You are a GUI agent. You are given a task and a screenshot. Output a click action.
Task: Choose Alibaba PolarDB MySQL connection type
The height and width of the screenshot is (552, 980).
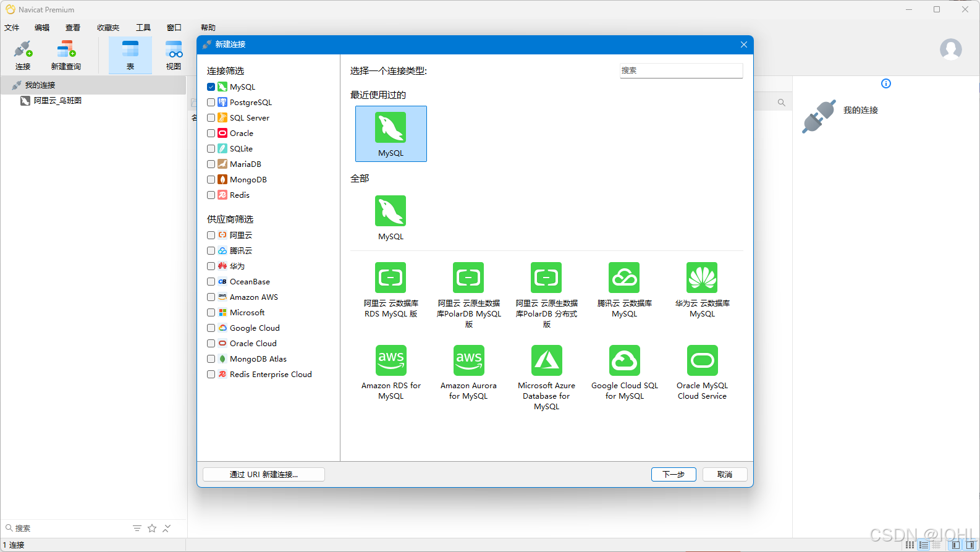(468, 295)
